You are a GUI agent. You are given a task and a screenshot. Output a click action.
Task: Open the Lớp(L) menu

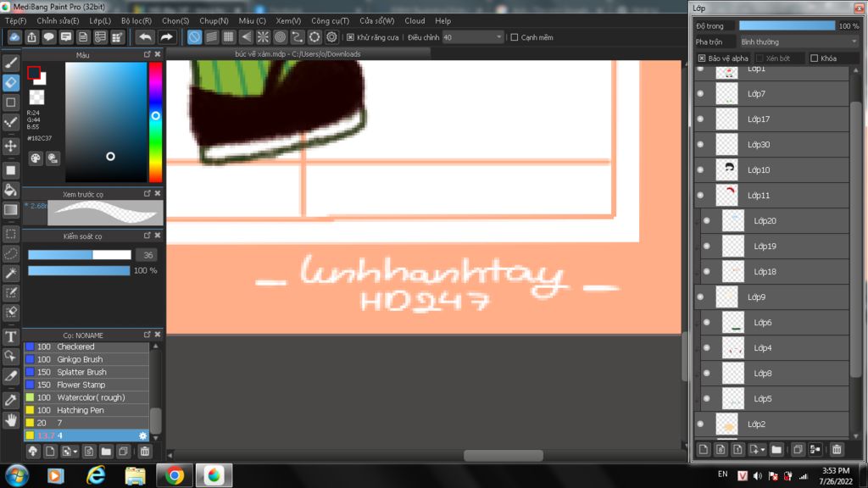(x=100, y=20)
